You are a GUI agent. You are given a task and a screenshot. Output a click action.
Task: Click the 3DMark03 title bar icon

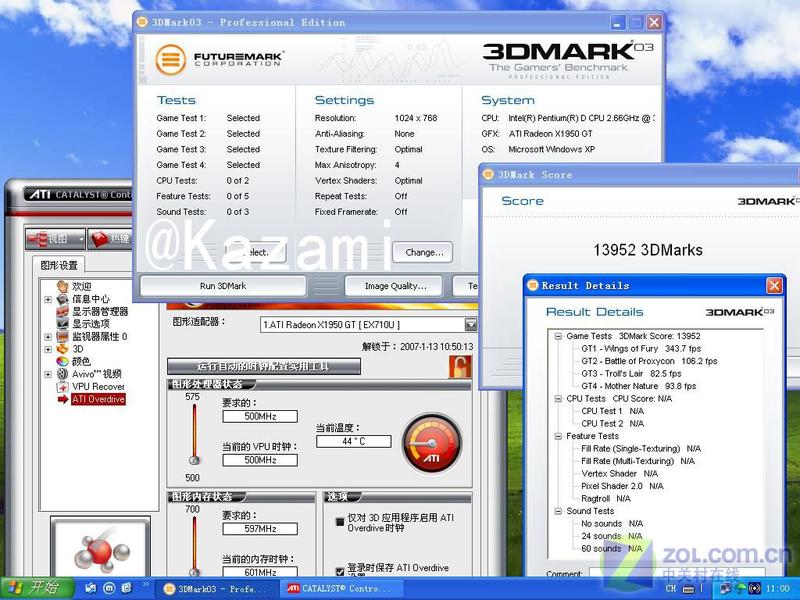(143, 22)
